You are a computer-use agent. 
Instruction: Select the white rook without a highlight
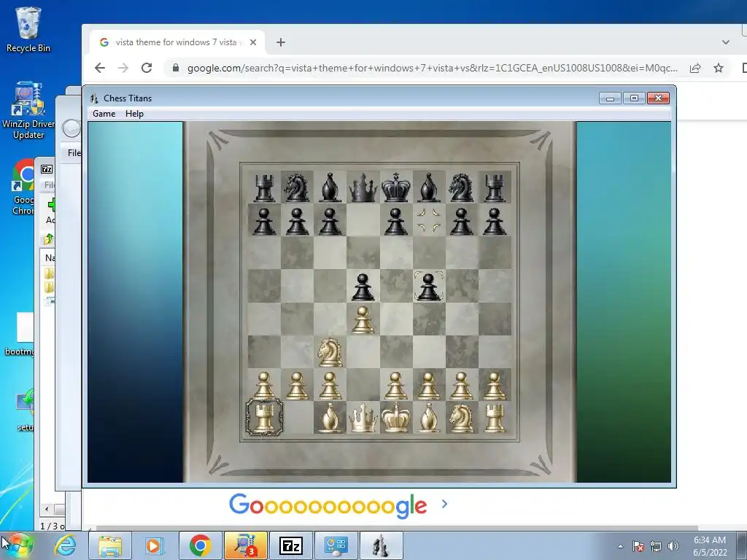(495, 418)
